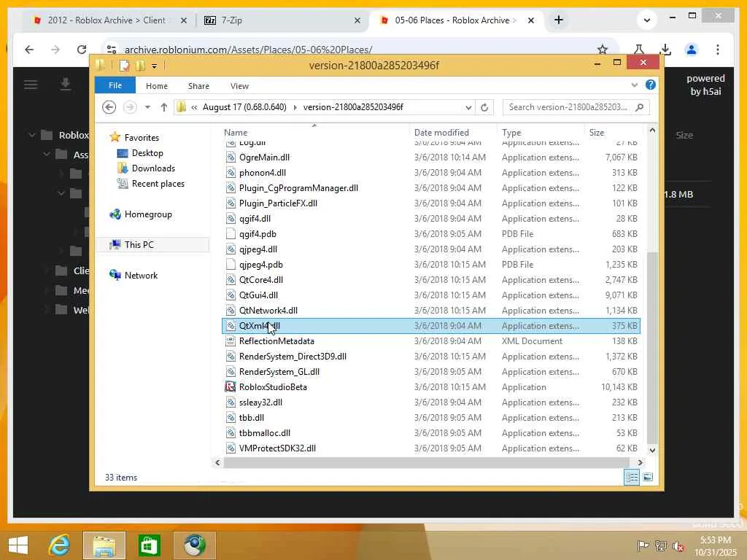Screen dimensions: 747x560
Task: Open Action Center flag in system tray
Action: point(642,545)
